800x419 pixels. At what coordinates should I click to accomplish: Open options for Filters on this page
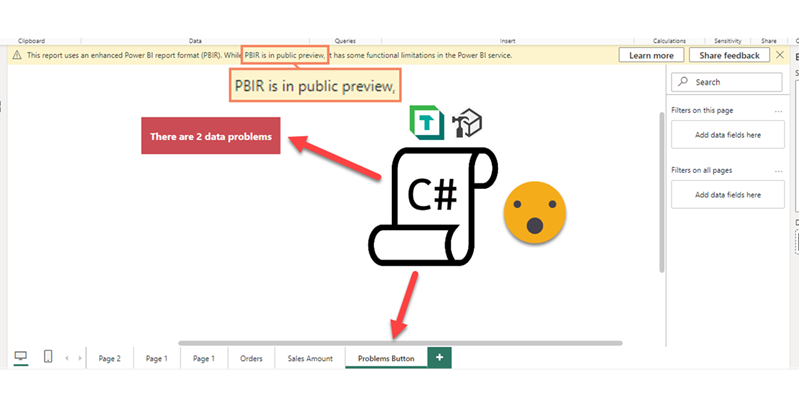[x=778, y=111]
